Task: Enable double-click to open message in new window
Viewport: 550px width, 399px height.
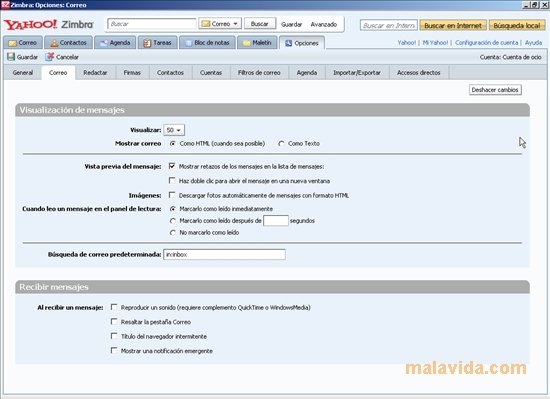Action: (x=172, y=181)
